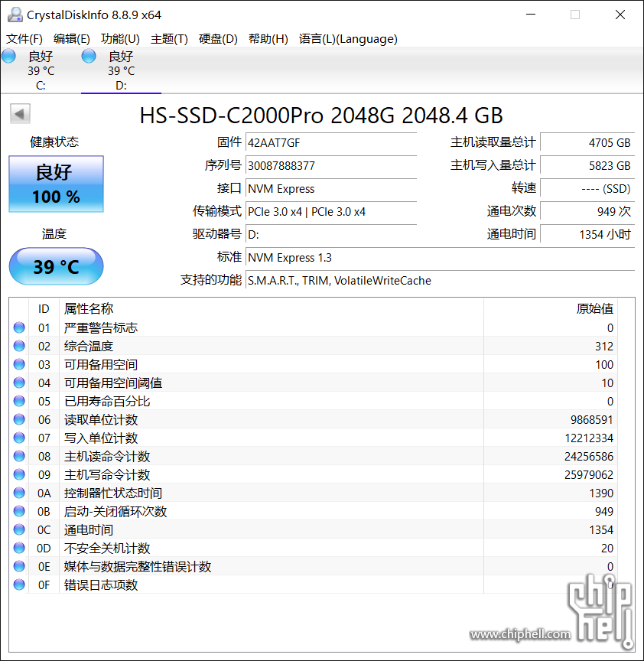This screenshot has width=644, height=661.
Task: Click status orb for 主机读命令计数 row
Action: pyautogui.click(x=19, y=456)
